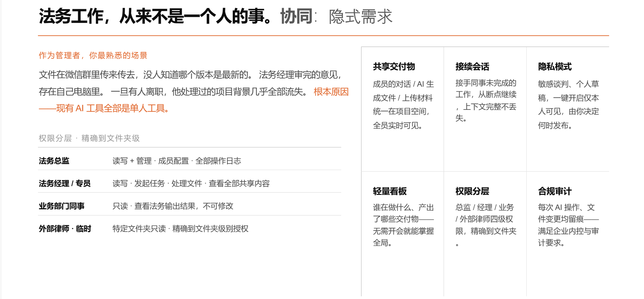Click 只读 · 查看法务输出结果 description

173,206
